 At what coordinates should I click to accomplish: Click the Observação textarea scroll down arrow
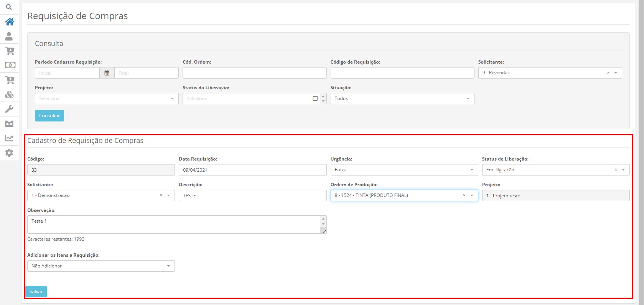coord(323,224)
